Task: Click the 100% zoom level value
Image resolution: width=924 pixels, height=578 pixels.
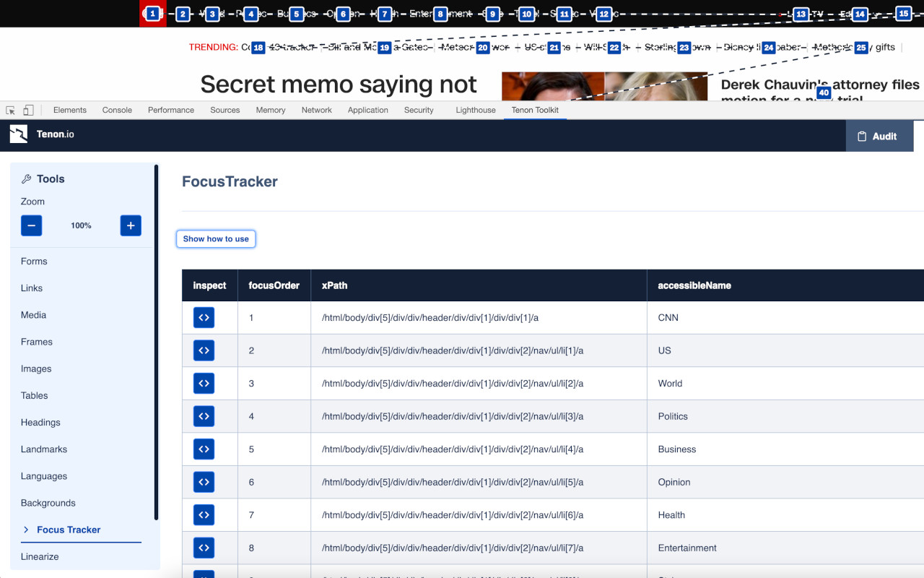Action: (x=81, y=225)
